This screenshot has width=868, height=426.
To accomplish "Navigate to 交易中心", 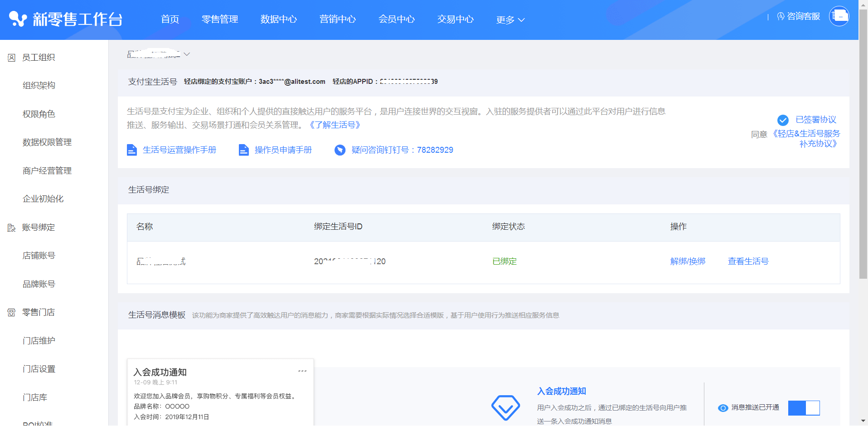I will [x=456, y=19].
